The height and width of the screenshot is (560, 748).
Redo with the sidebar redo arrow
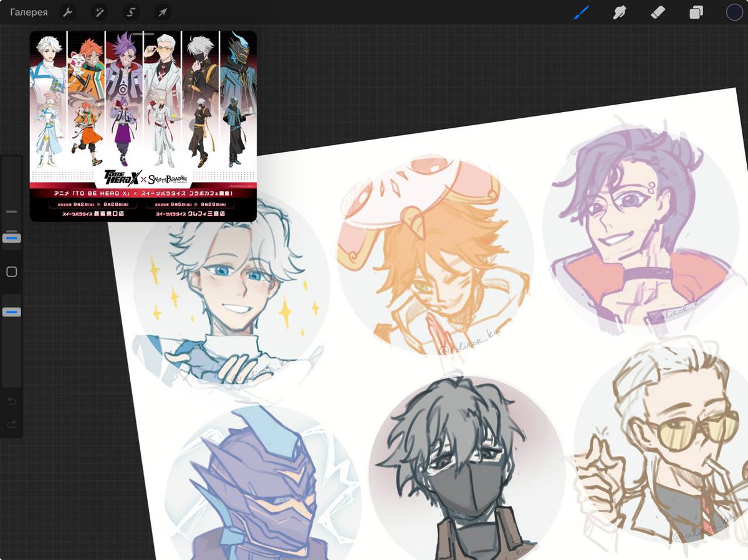11,424
